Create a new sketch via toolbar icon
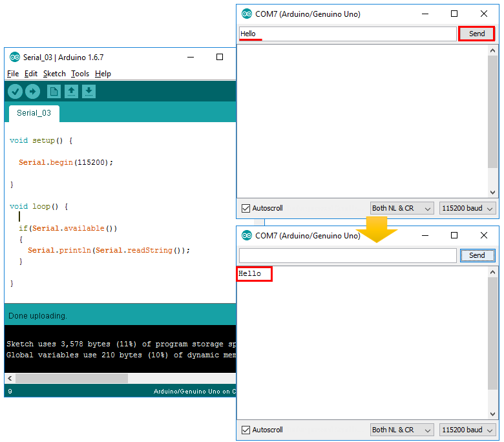Screen dimensions: 504x442 click(x=54, y=92)
